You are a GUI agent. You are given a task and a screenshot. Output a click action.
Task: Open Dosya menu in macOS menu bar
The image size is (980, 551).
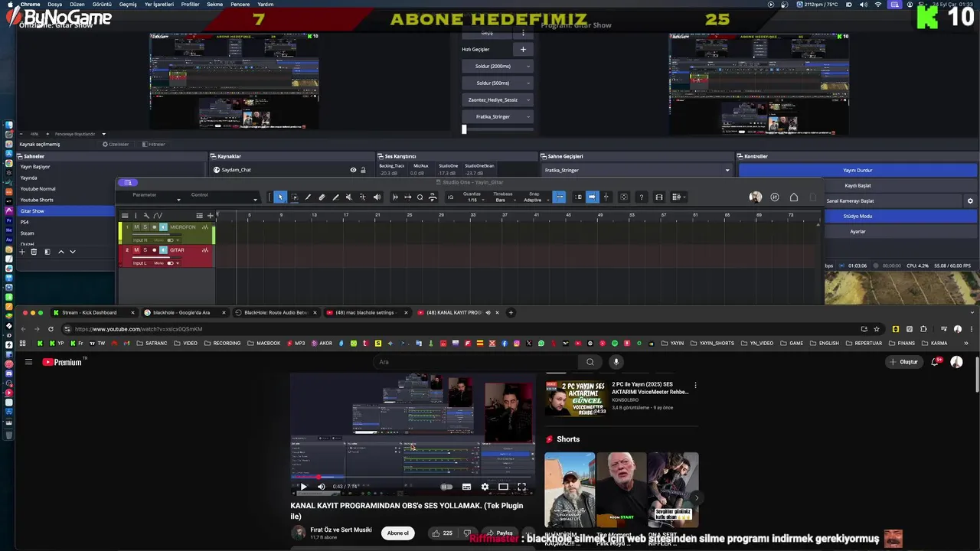[55, 4]
